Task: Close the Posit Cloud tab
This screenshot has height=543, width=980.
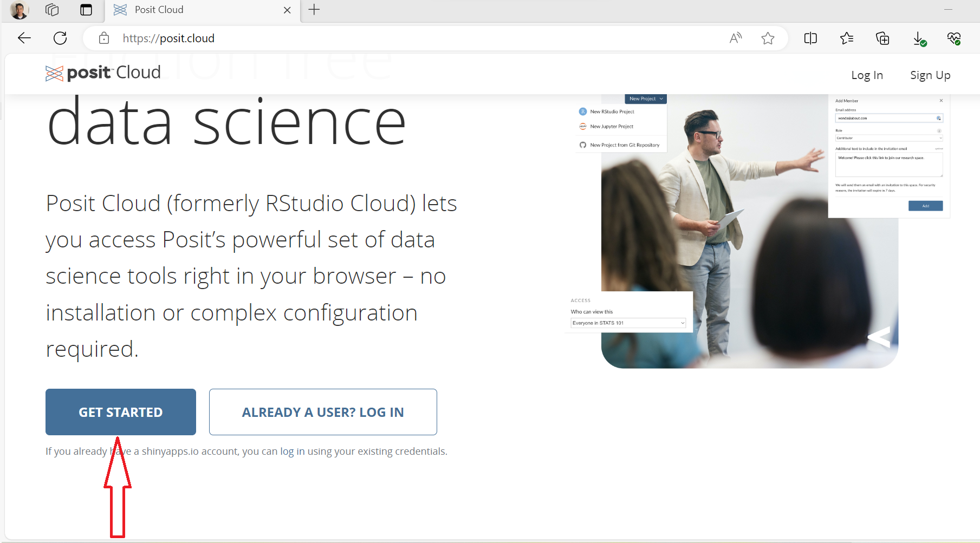Action: point(287,10)
